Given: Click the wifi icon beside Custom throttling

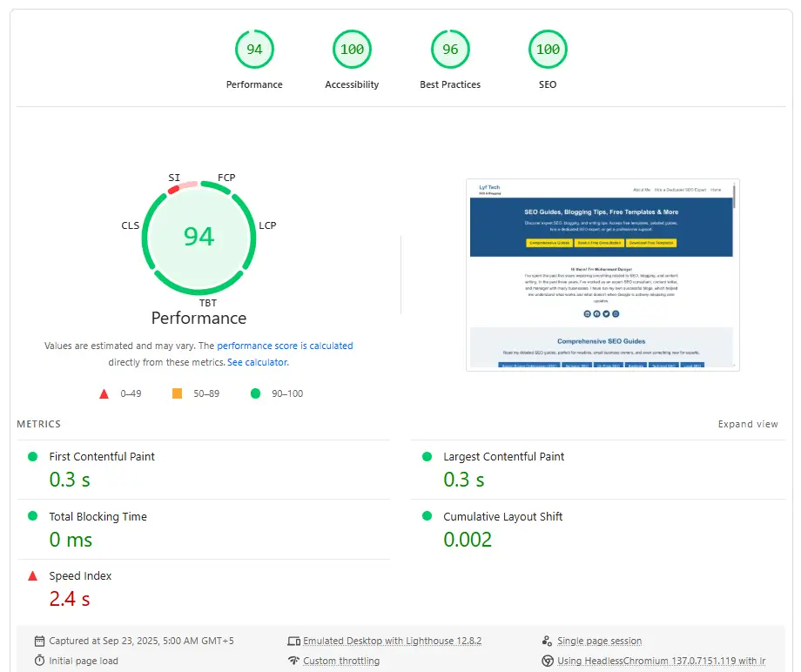Looking at the screenshot, I should pos(293,661).
